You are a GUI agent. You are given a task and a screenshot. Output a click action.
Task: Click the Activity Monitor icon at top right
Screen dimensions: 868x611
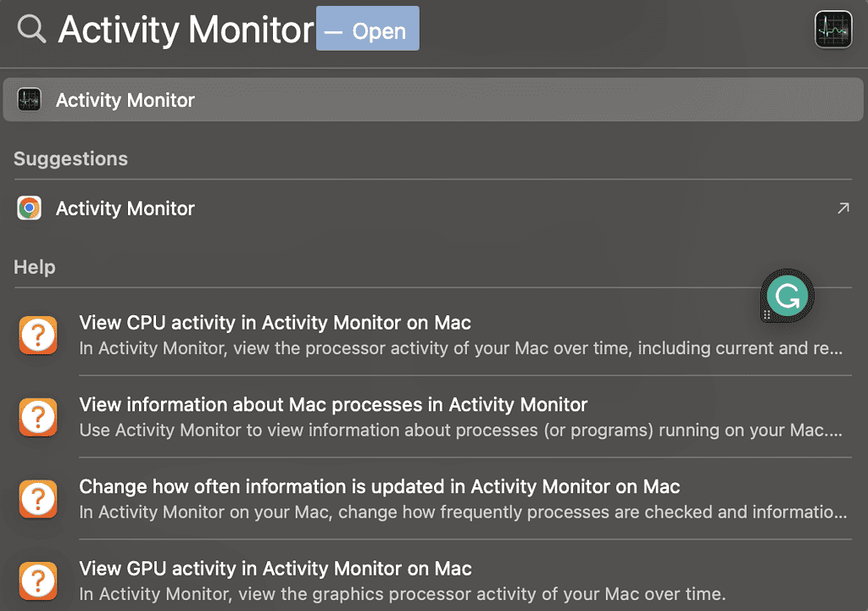(832, 30)
